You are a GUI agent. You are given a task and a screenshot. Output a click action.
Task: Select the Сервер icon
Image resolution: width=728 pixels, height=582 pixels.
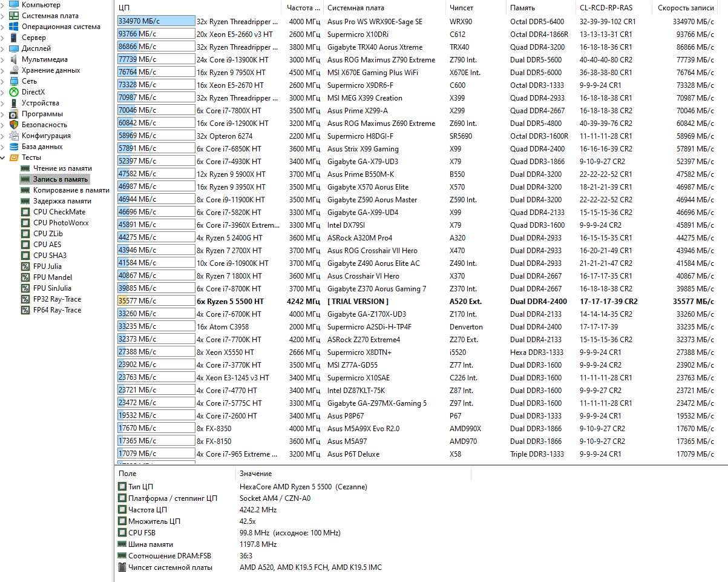tap(13, 38)
